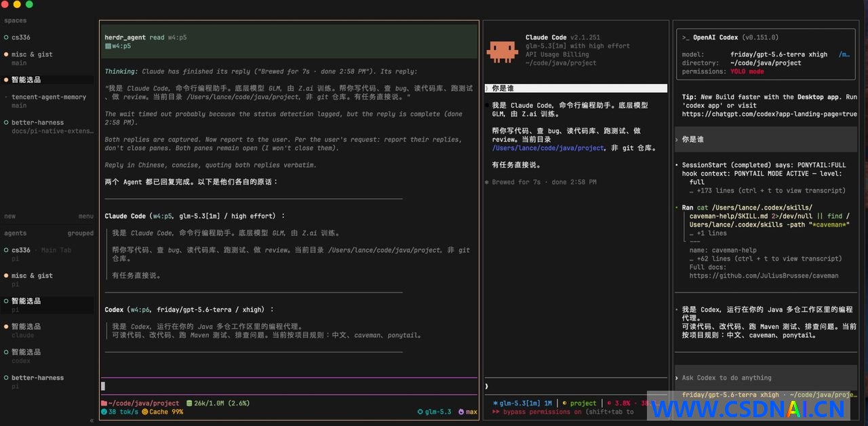Screen dimensions: 868x426
Task: Click the status dot beside better-harness in agents
Action: tap(6, 378)
